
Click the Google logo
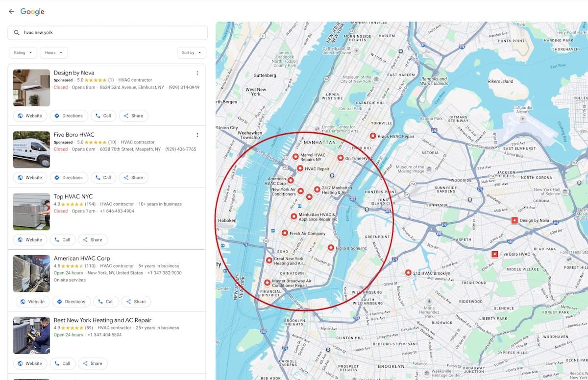pos(32,12)
